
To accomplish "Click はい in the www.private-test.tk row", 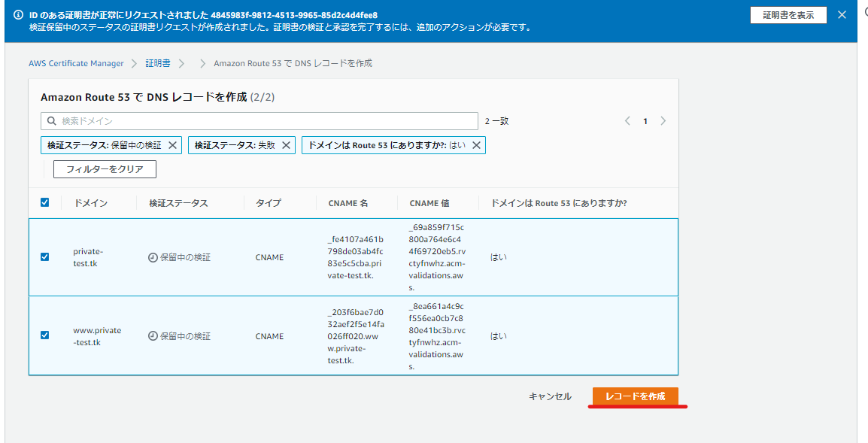I will (x=499, y=336).
